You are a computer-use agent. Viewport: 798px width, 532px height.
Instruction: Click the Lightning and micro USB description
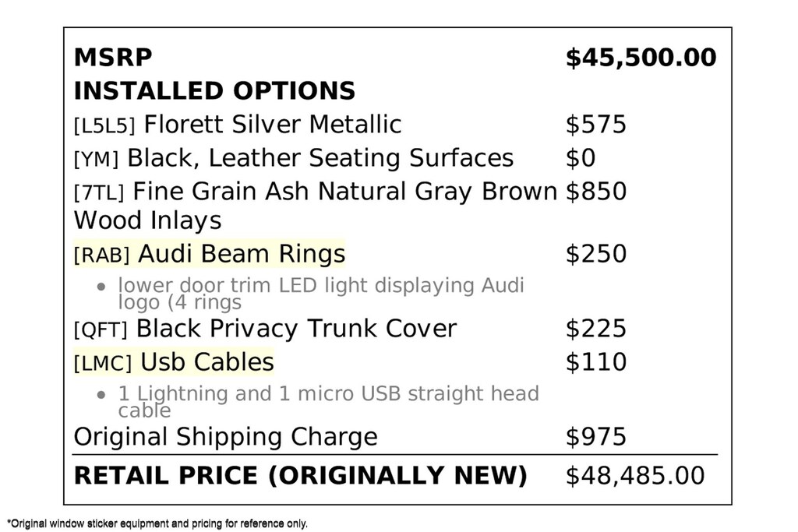point(328,402)
